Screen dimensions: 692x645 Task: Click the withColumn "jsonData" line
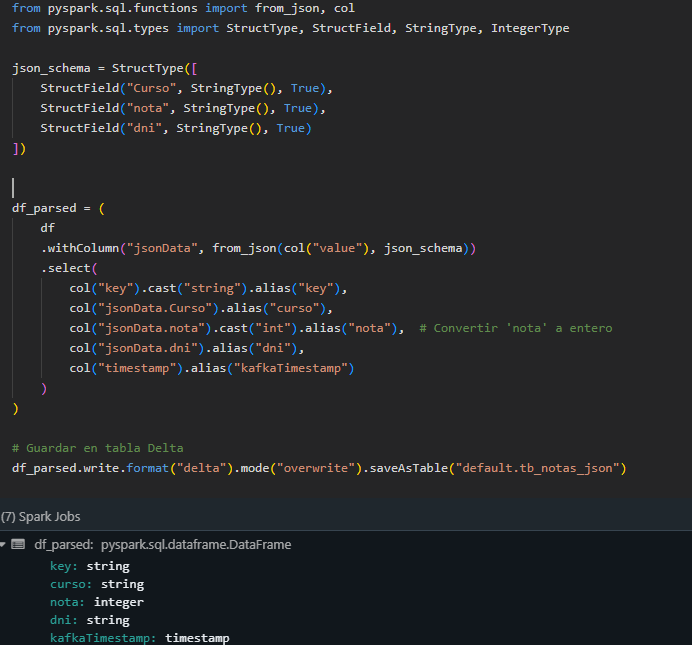click(x=258, y=248)
